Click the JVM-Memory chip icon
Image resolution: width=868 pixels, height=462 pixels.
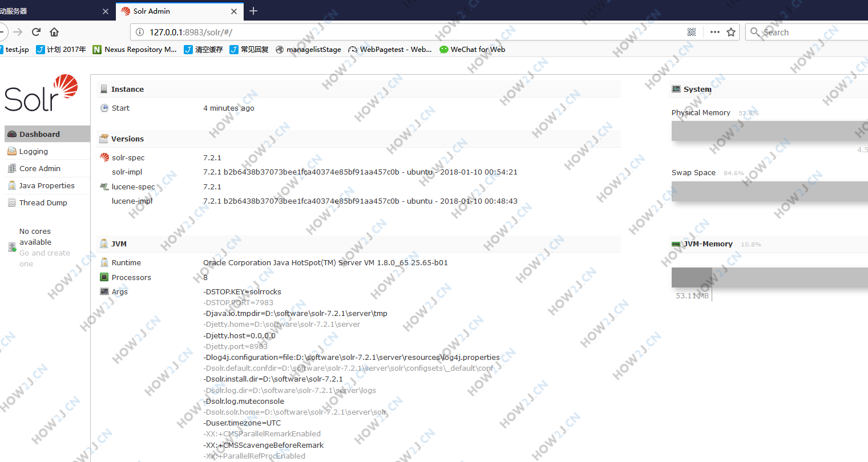click(x=676, y=244)
